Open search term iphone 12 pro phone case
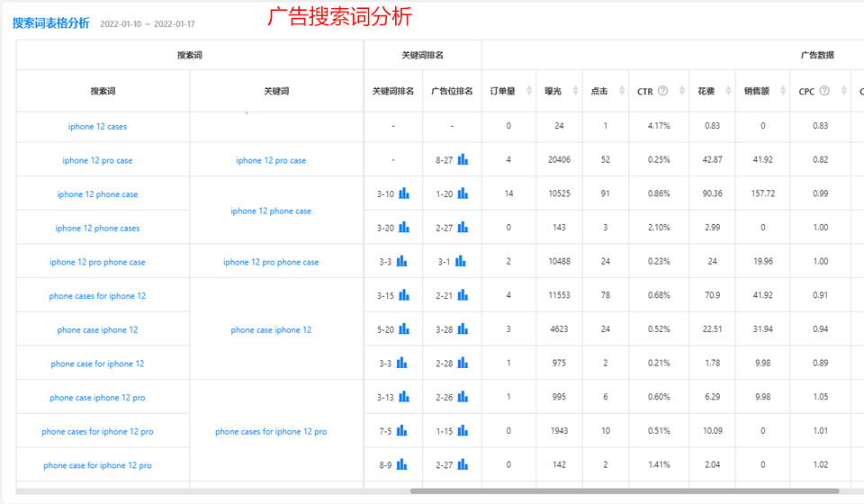 97,262
